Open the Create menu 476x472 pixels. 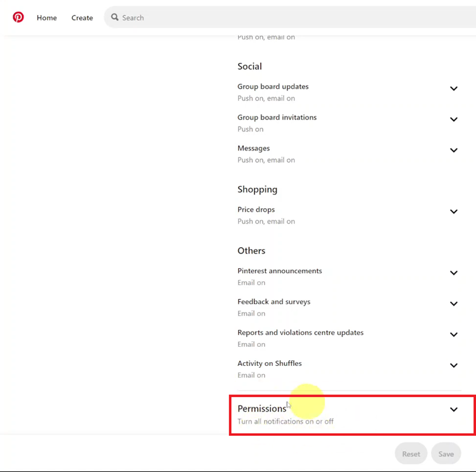click(x=82, y=18)
